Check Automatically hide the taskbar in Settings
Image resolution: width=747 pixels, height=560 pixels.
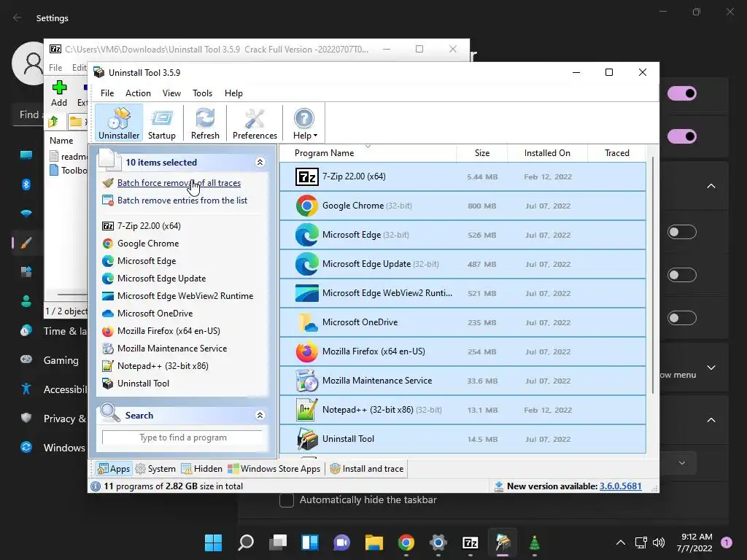[x=286, y=500]
